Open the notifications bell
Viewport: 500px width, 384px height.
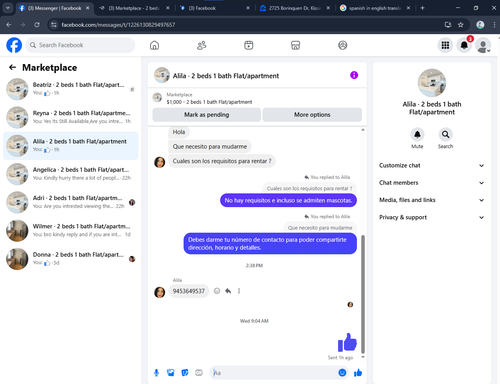464,45
